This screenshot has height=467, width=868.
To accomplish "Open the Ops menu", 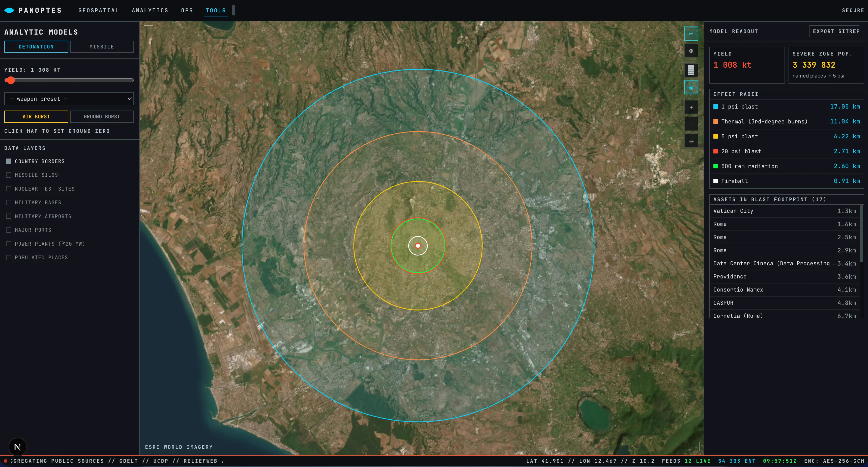I will coord(187,10).
